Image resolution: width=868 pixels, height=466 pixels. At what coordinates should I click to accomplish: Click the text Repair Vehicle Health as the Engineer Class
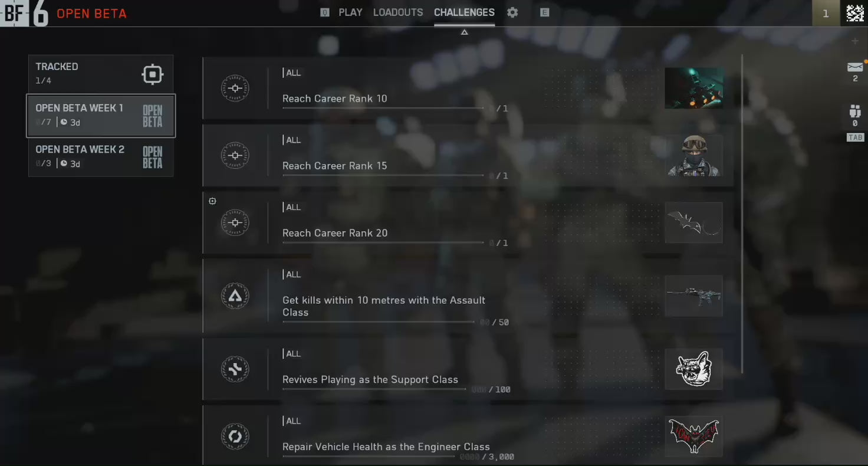pos(386,447)
